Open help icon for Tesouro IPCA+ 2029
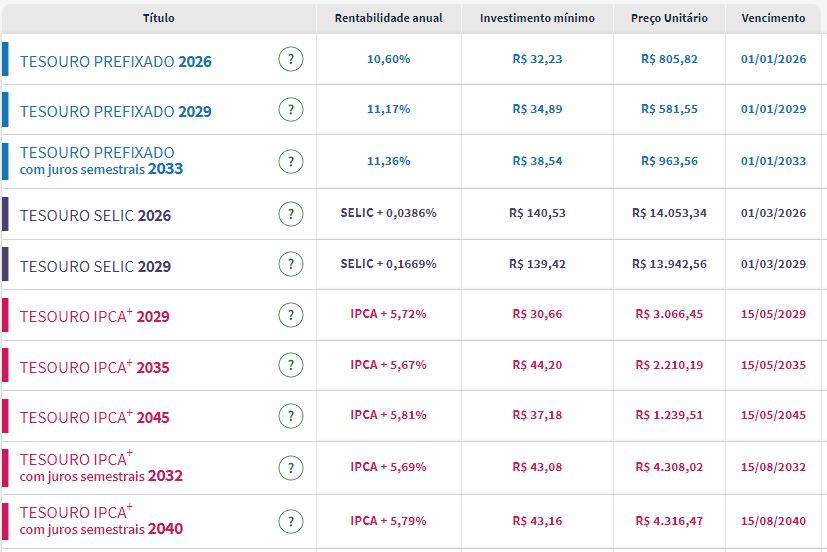 coord(290,315)
